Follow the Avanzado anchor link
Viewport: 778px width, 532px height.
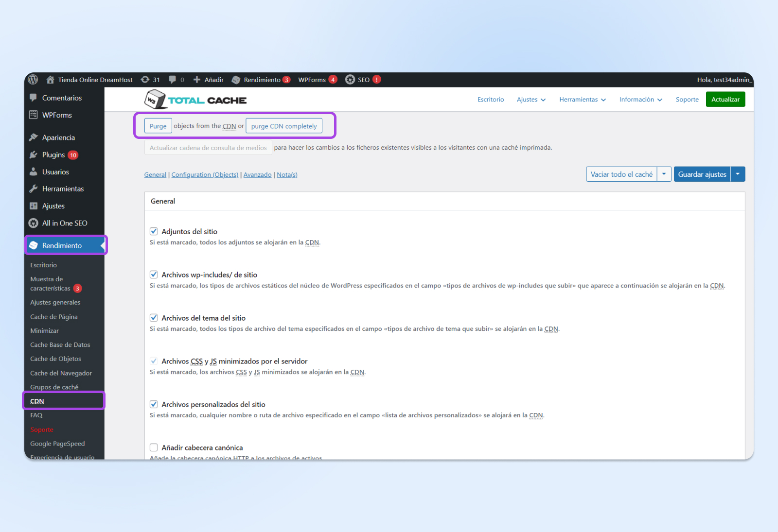point(257,175)
